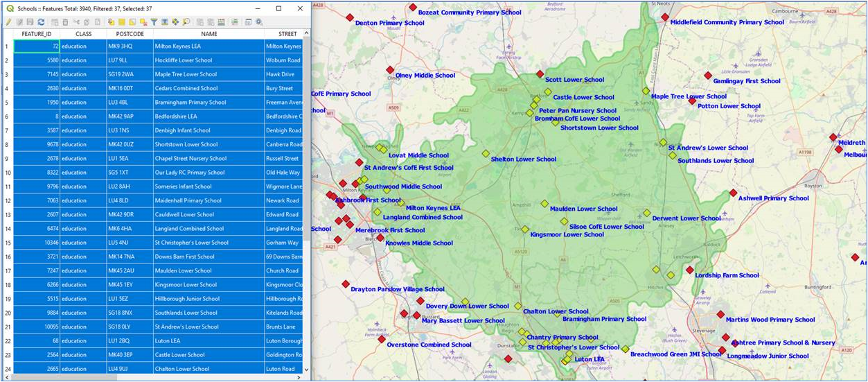Select all features in the table
This screenshot has height=382, width=868.
pos(121,22)
